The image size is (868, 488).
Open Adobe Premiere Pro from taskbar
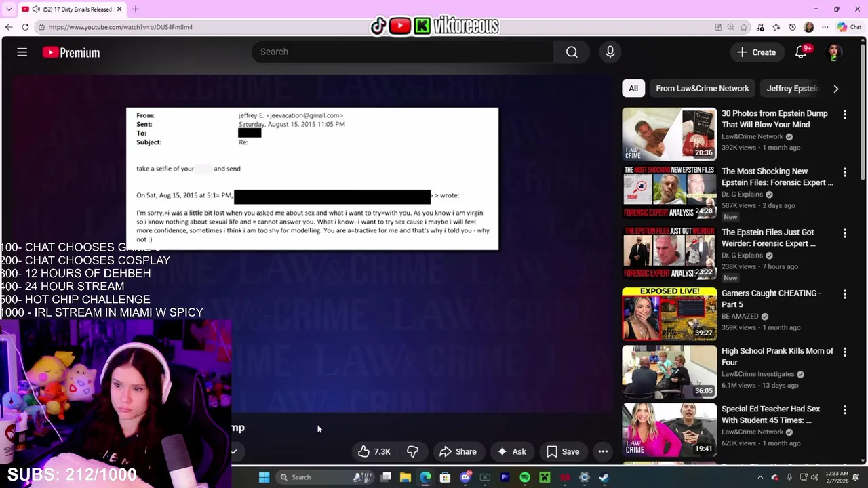tap(505, 477)
